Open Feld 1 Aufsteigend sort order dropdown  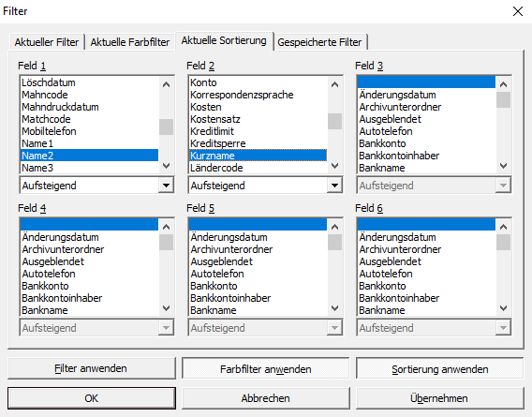pos(166,186)
